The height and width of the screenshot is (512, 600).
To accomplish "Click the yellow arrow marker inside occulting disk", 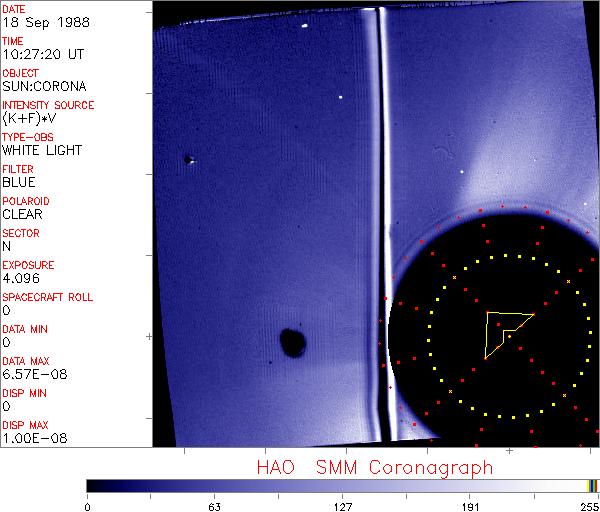I will (x=506, y=330).
